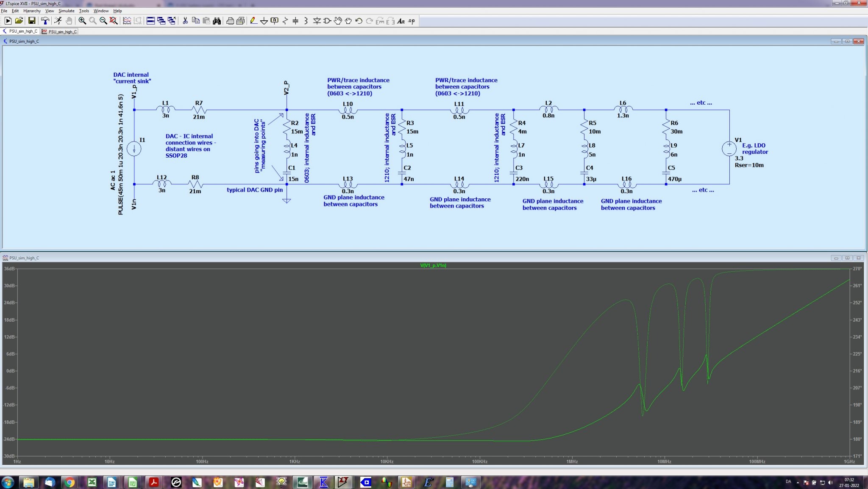Click resistor R7 value '21m'
The height and width of the screenshot is (489, 868).
[199, 117]
